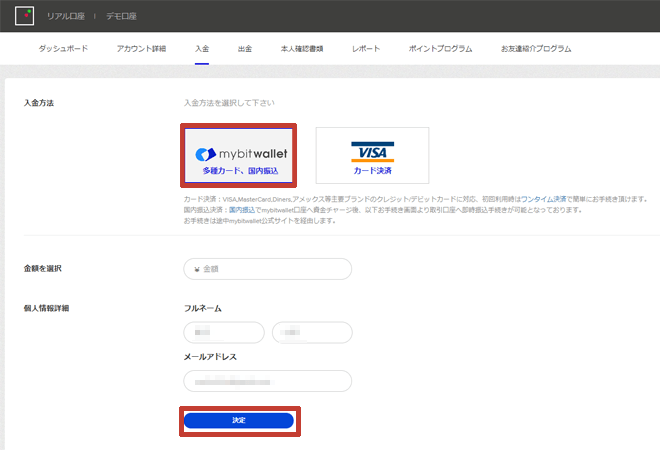Choose VISA カード決済 deposit method card
The height and width of the screenshot is (450, 660).
[x=373, y=155]
